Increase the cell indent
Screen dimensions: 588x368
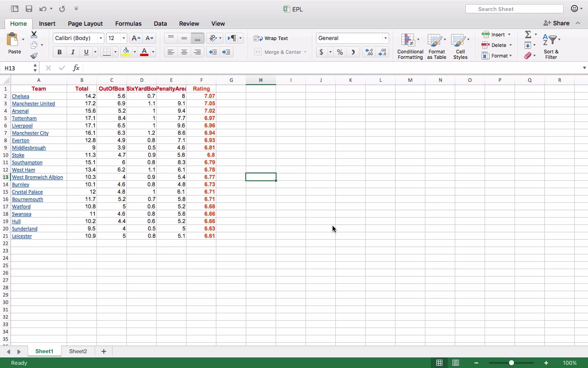tap(226, 52)
